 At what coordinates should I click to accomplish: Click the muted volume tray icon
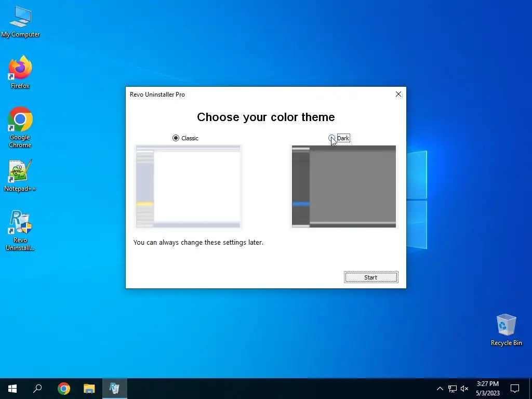coord(464,389)
